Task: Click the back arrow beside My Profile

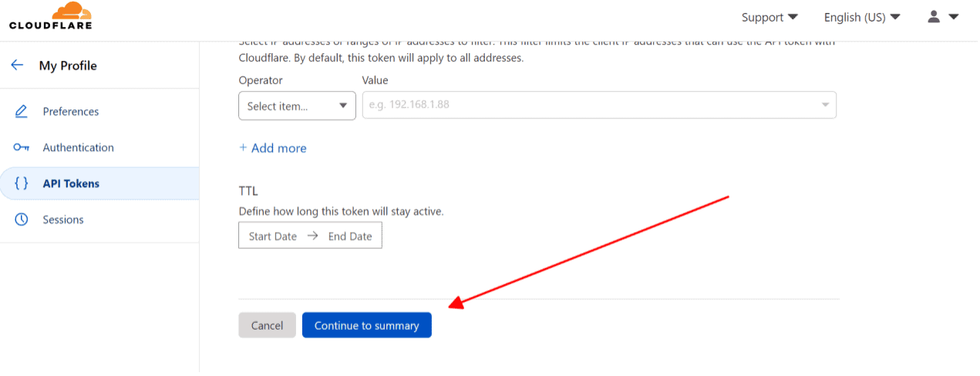Action: 17,65
